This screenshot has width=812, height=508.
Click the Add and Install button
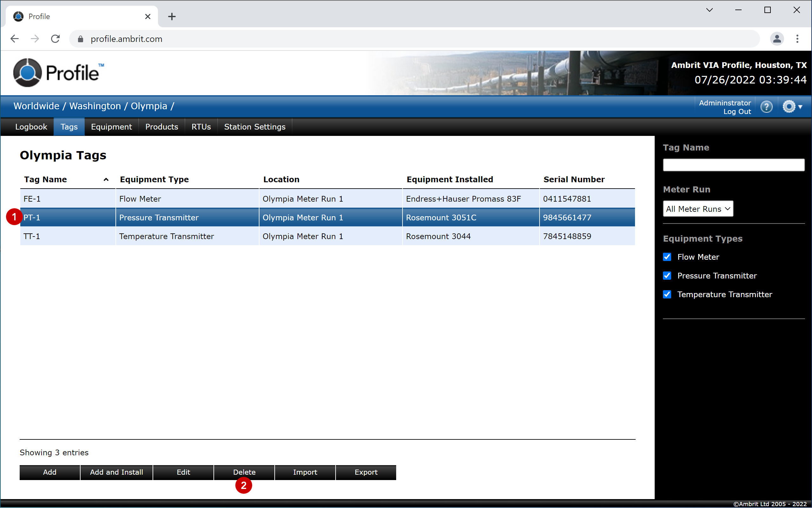pyautogui.click(x=116, y=472)
